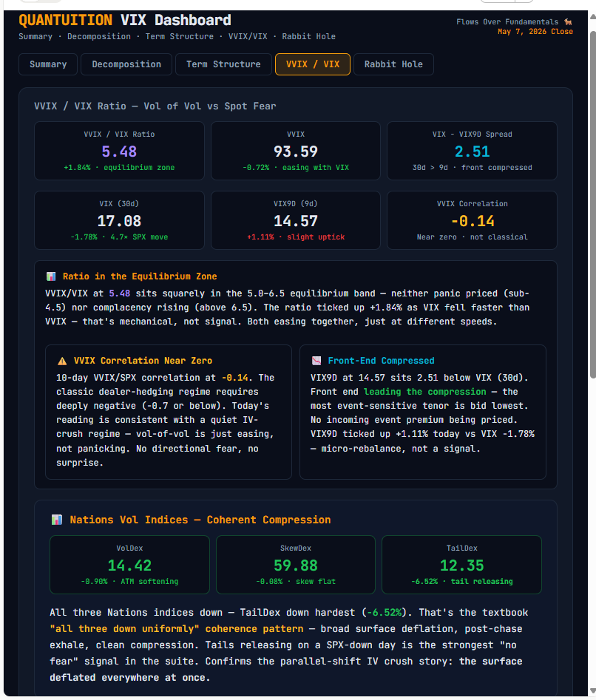Click the active VVIX / VIX tab

pos(313,64)
